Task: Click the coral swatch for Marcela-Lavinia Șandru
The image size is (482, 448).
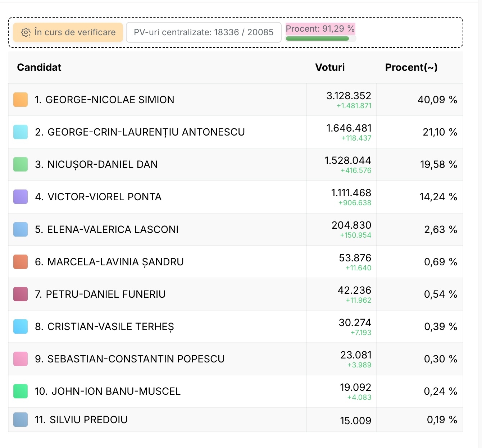Action: click(21, 262)
